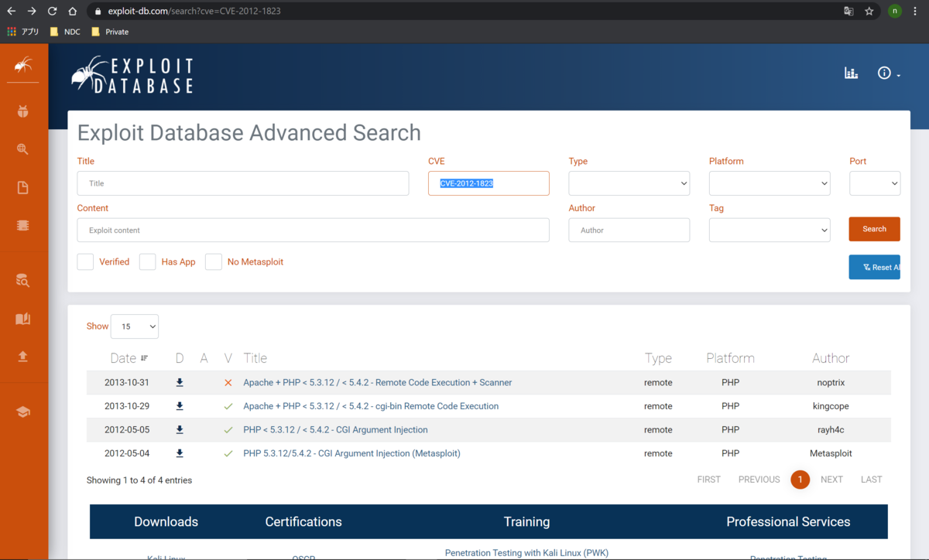Click the browser forward arrow
The width and height of the screenshot is (929, 560).
[32, 11]
